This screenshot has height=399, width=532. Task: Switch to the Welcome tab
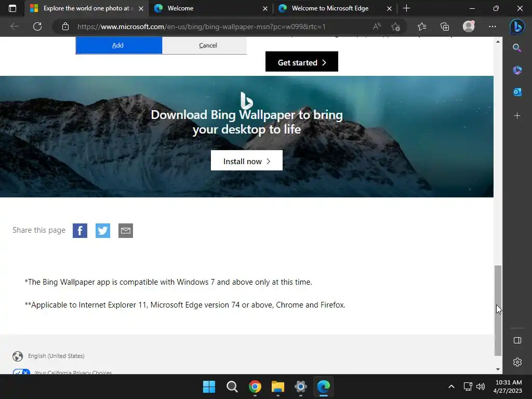point(210,8)
